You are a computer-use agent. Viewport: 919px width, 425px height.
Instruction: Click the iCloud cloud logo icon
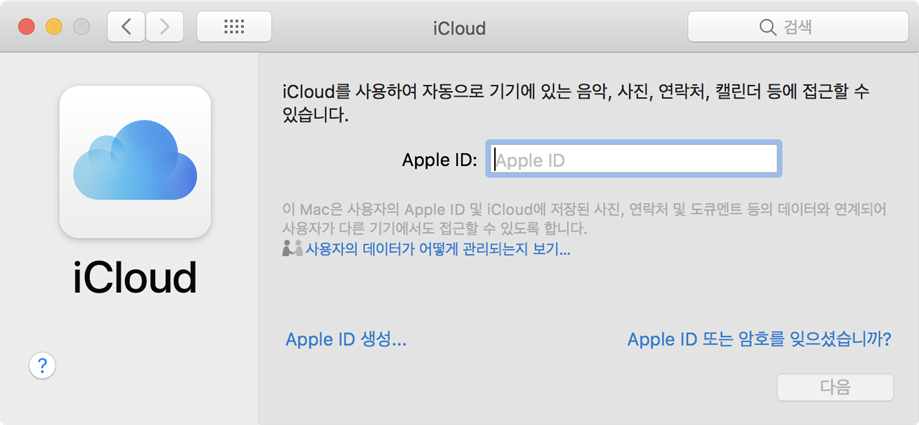pyautogui.click(x=135, y=162)
